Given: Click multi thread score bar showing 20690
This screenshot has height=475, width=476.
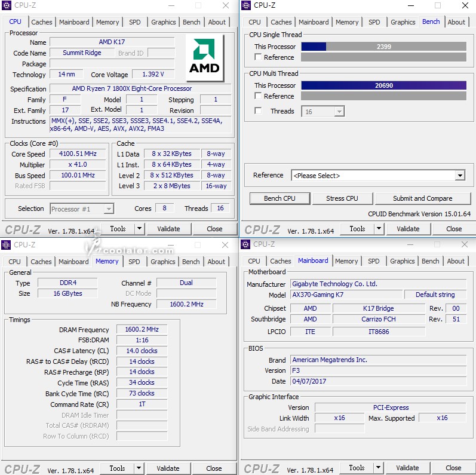Looking at the screenshot, I should [x=383, y=85].
